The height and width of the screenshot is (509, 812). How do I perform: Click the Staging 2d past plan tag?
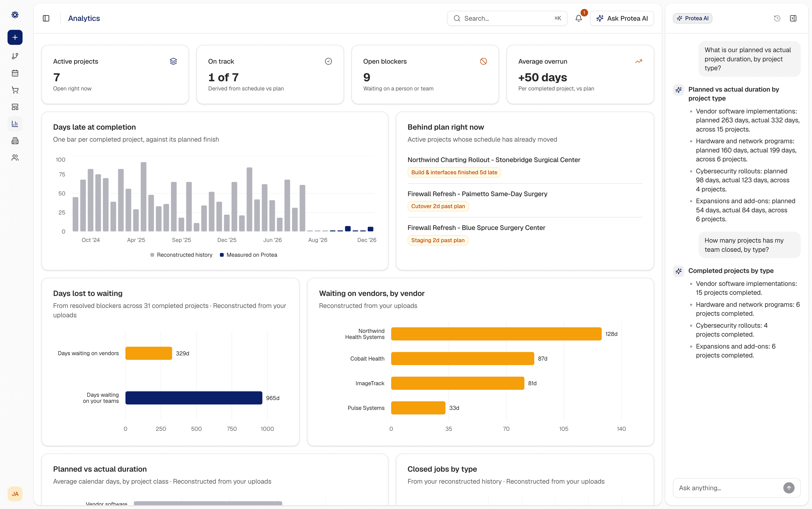click(438, 240)
